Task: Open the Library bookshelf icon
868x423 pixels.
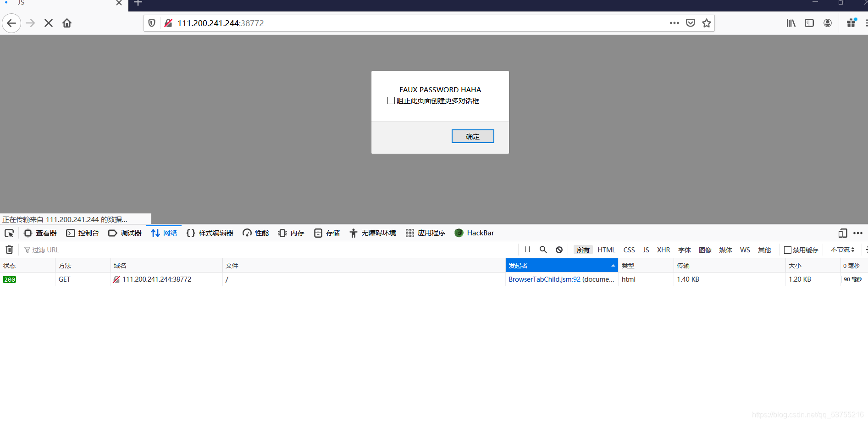Action: 791,23
